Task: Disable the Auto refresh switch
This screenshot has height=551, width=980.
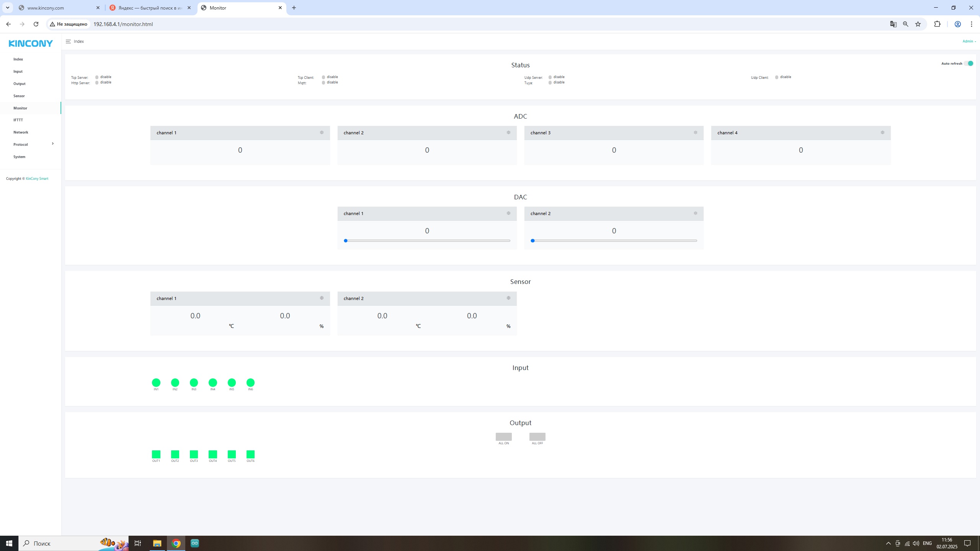Action: coord(969,64)
